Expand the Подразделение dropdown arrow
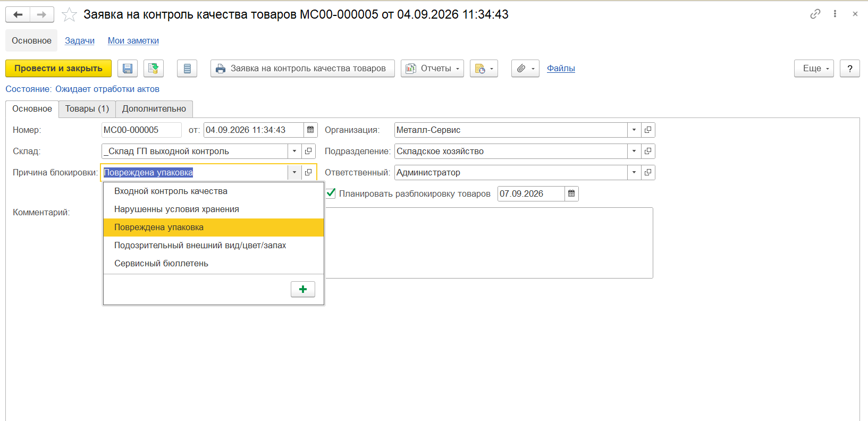 point(634,151)
